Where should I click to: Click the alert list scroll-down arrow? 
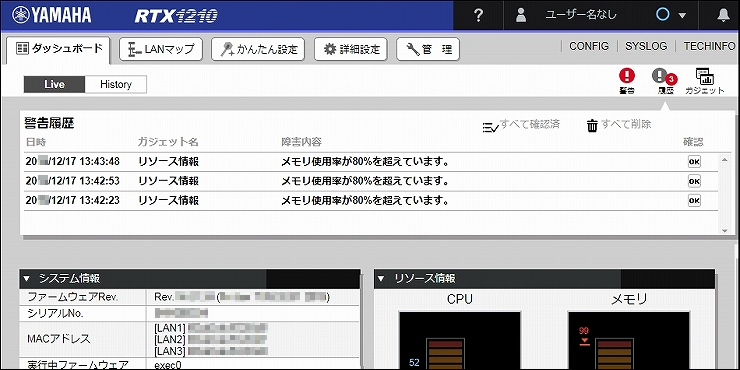pyautogui.click(x=725, y=231)
